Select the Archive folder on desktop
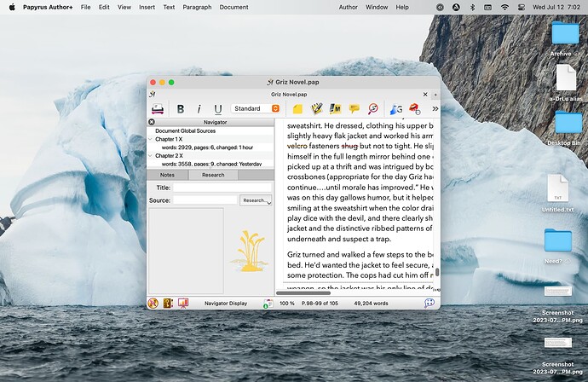Image resolution: width=588 pixels, height=382 pixels. 565,38
